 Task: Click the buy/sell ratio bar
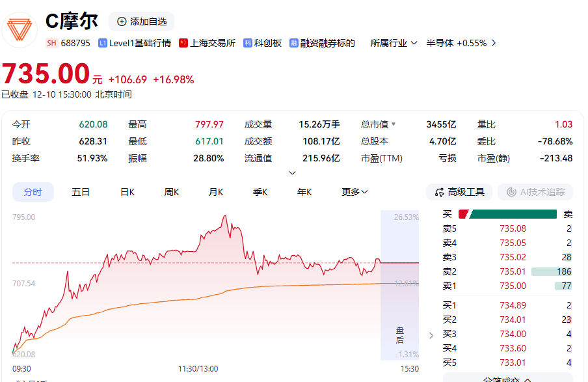click(x=507, y=214)
